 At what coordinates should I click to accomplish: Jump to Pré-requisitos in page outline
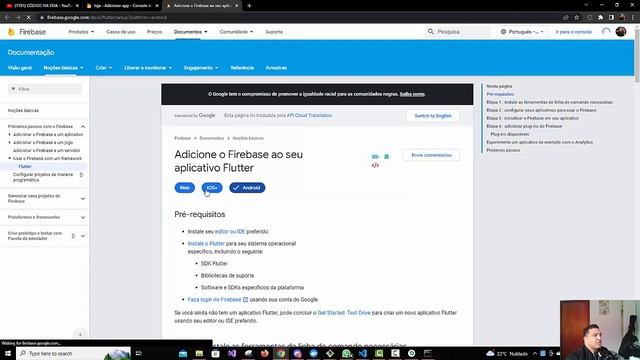tap(500, 94)
